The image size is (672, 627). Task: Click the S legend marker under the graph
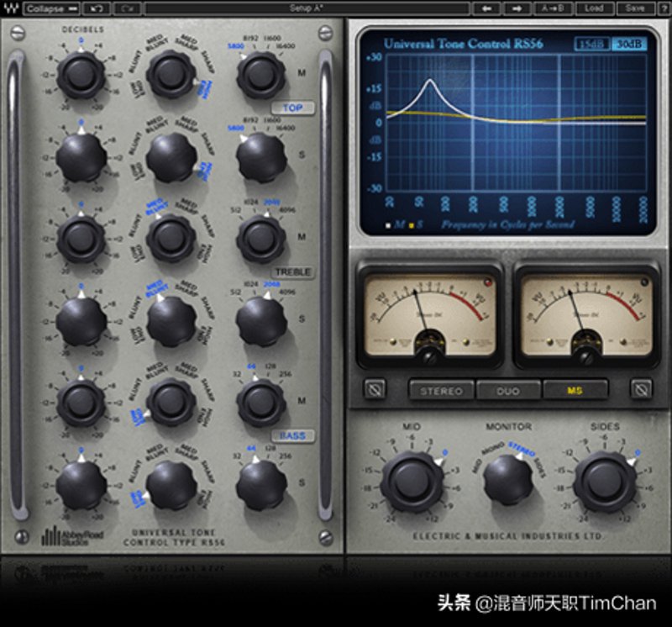pyautogui.click(x=412, y=225)
